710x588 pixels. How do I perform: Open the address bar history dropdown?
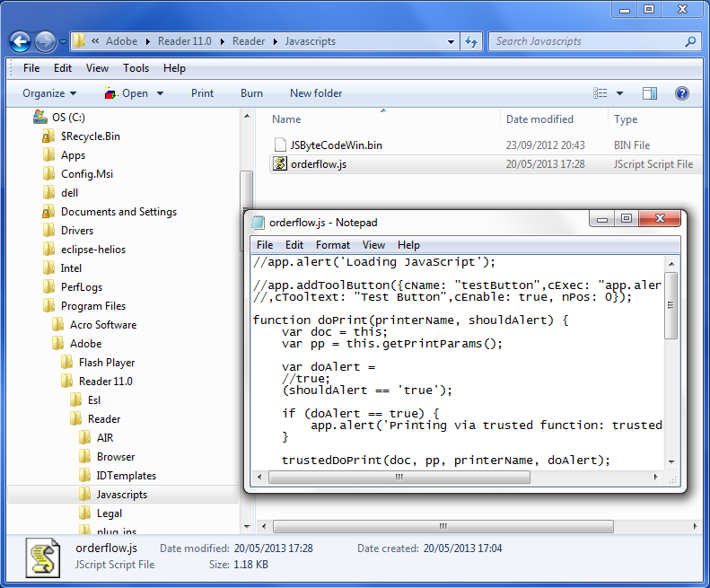(451, 41)
